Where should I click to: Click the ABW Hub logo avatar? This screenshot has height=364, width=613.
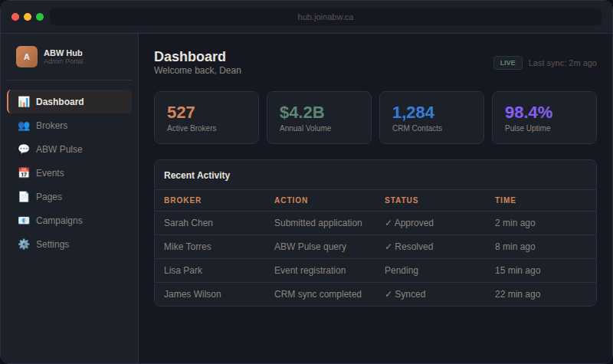point(27,57)
